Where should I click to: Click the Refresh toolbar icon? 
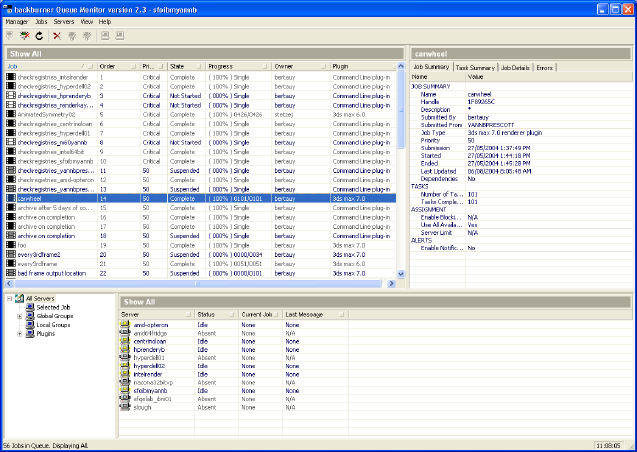coord(39,35)
